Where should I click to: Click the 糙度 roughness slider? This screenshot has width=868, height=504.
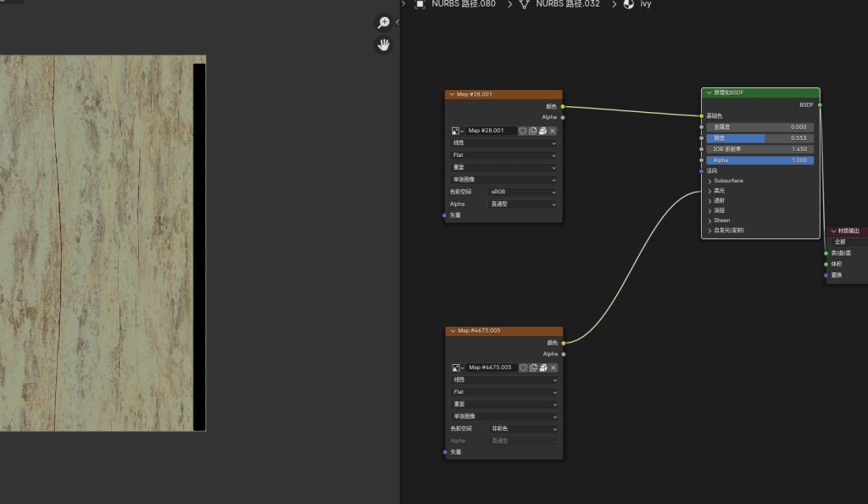pyautogui.click(x=759, y=137)
